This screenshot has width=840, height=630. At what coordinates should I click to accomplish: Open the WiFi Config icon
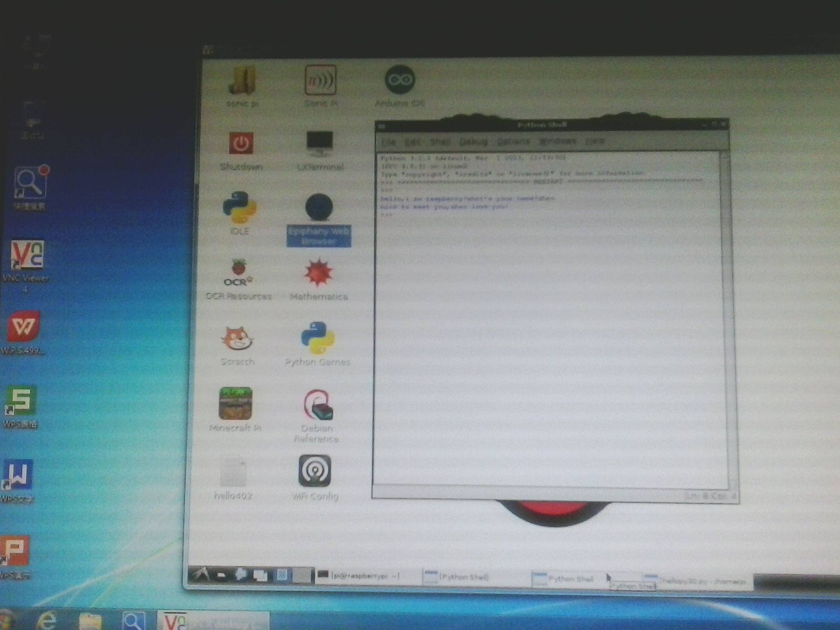point(315,470)
